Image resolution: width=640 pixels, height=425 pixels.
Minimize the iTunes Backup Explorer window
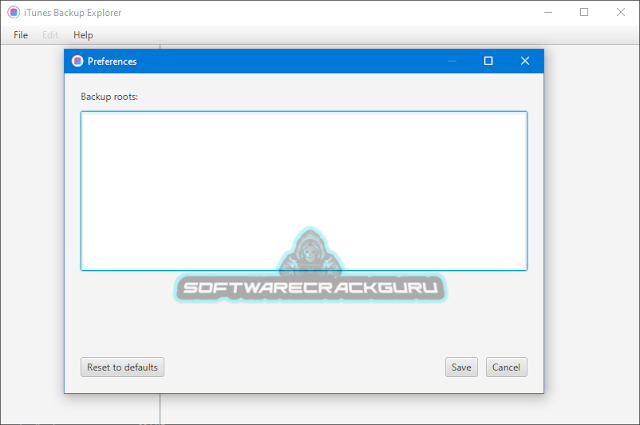coord(548,12)
